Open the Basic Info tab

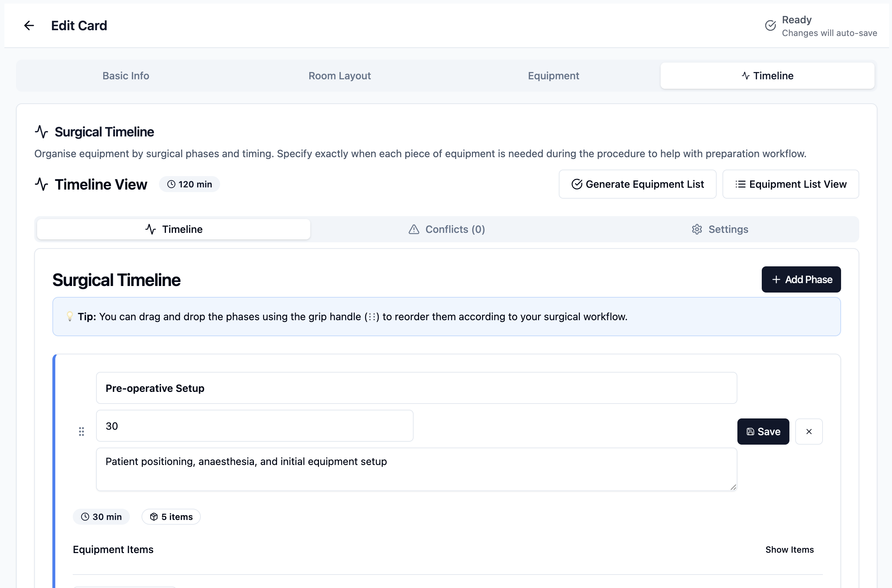click(126, 76)
